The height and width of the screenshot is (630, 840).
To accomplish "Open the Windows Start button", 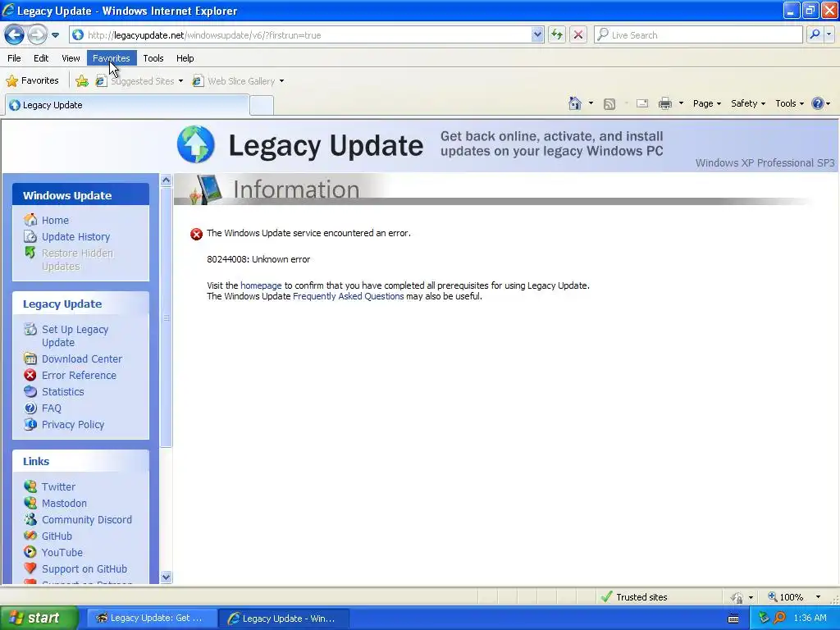I will 39,618.
